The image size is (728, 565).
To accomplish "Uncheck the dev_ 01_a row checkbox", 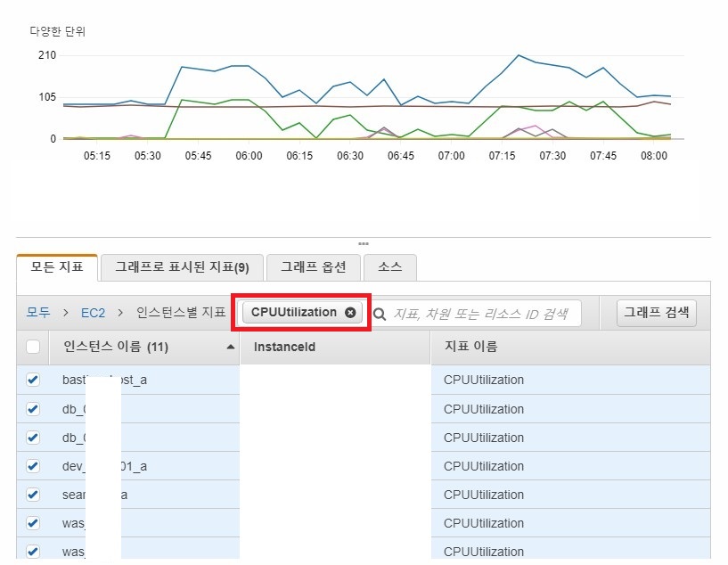I will [33, 466].
